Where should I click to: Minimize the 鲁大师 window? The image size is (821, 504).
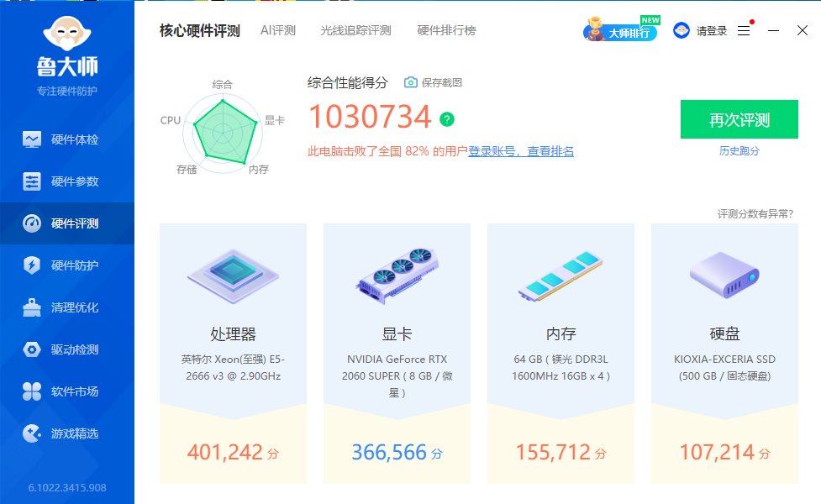point(773,31)
